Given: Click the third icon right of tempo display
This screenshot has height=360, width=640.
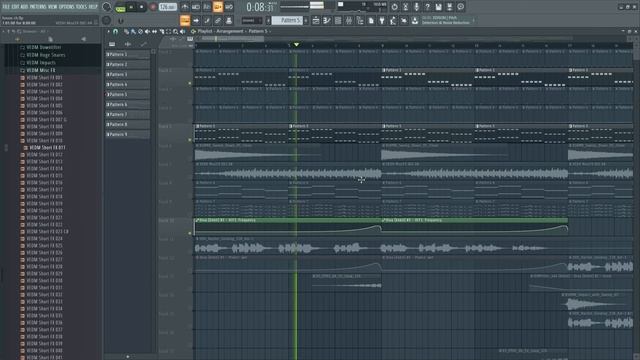Looking at the screenshot, I should coord(207,7).
